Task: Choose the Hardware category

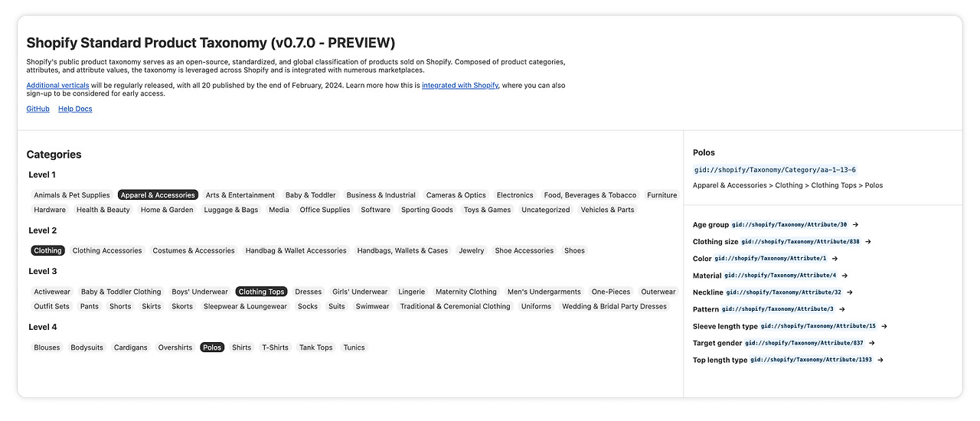Action: pos(50,210)
